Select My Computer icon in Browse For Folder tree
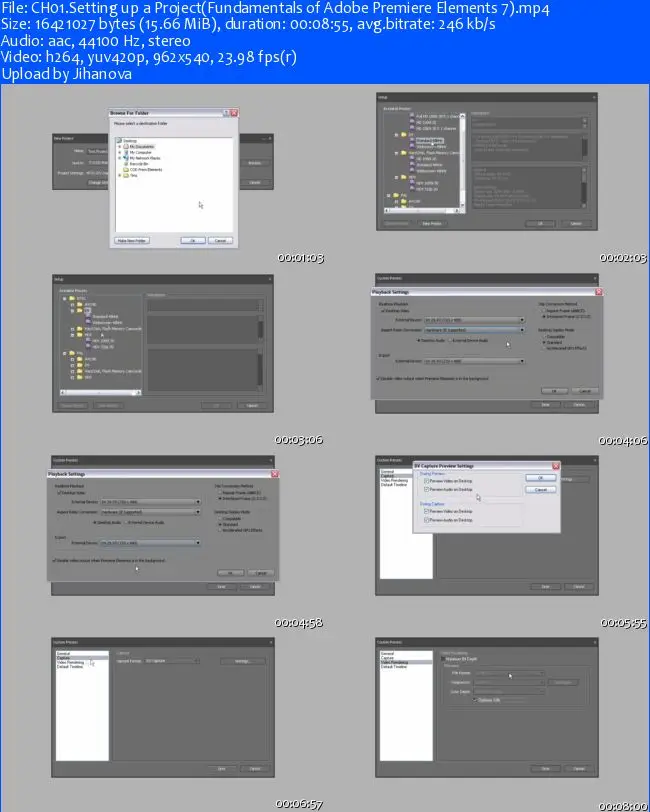 126,152
